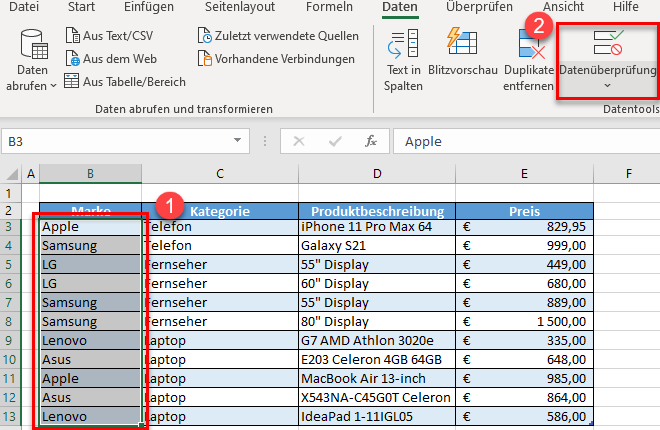Click 80" Display cell
The width and height of the screenshot is (660, 430).
tap(377, 321)
